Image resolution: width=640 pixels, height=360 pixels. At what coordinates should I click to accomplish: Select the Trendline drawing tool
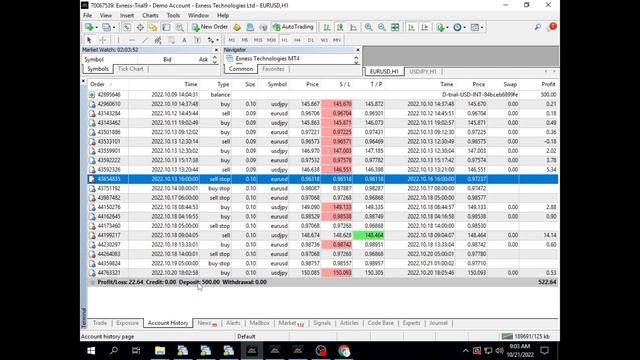point(145,40)
